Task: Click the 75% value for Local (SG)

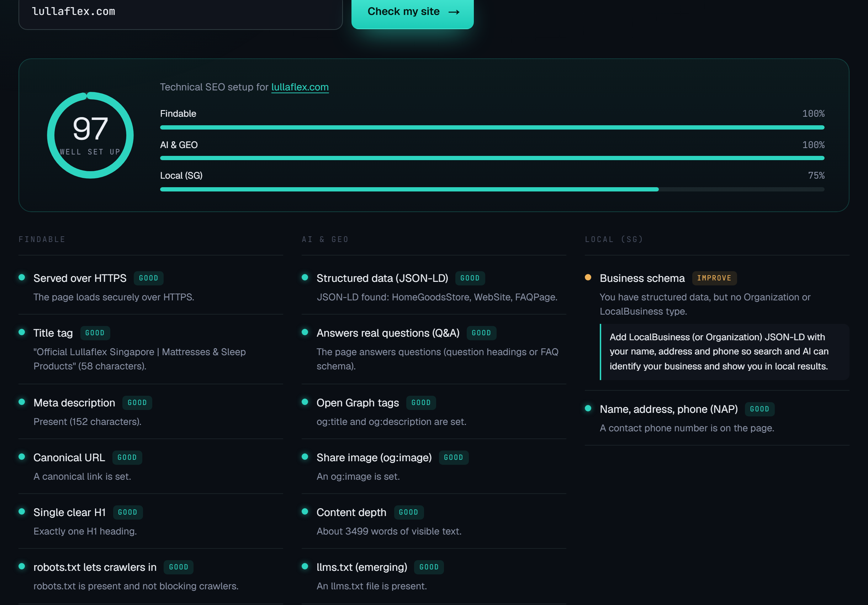Action: point(816,175)
